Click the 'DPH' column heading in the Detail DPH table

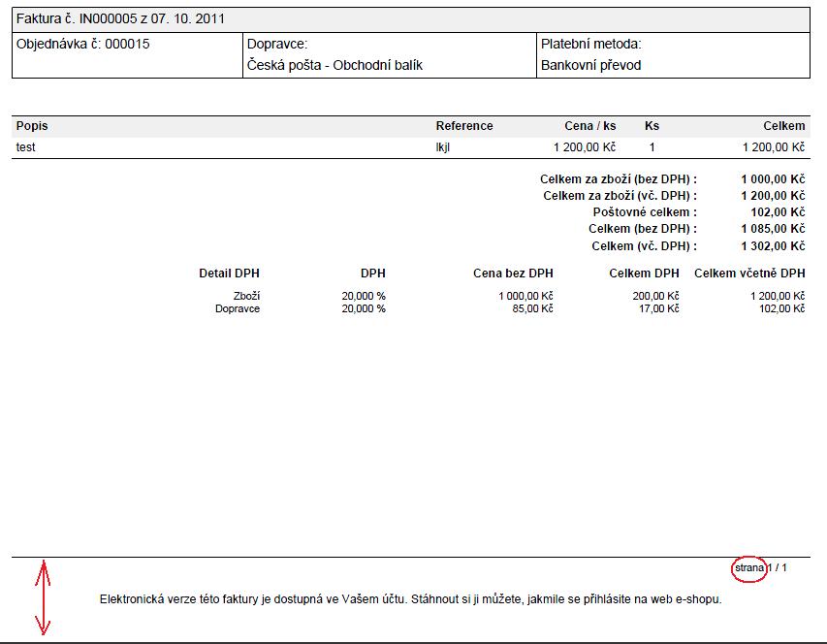(x=373, y=274)
